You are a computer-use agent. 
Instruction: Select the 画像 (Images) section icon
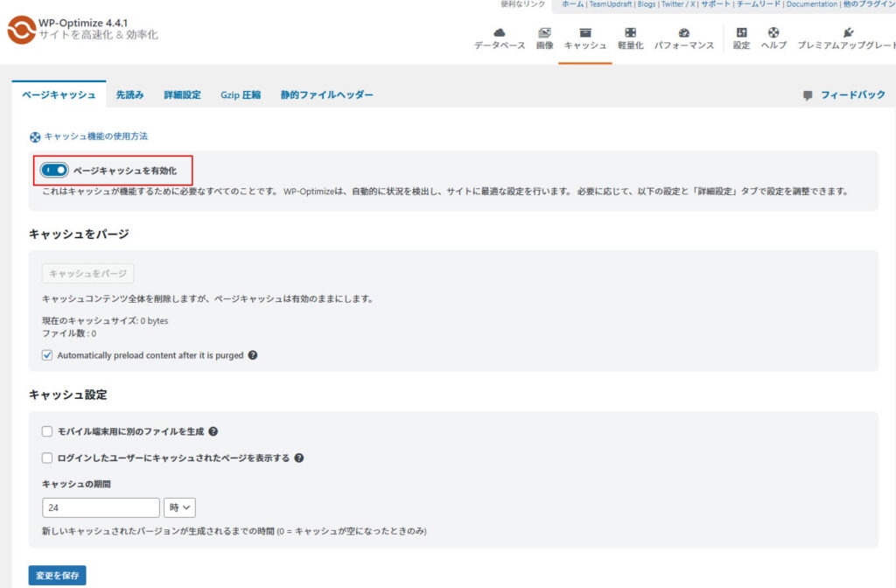[x=545, y=33]
